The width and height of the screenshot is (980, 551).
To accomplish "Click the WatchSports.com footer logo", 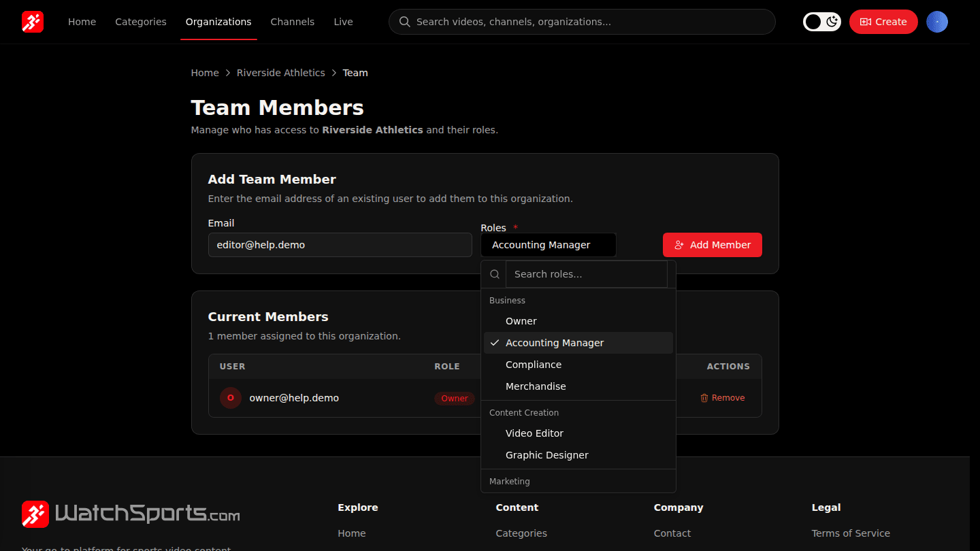I will tap(131, 514).
